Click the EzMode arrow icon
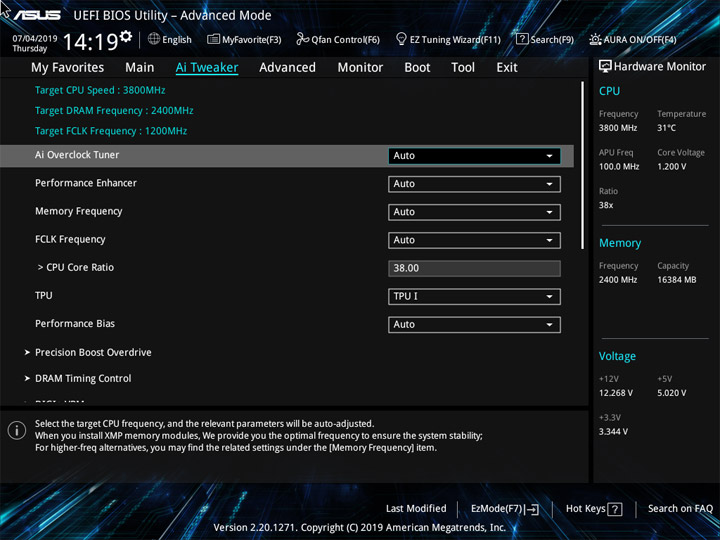Image resolution: width=720 pixels, height=540 pixels. [x=532, y=509]
